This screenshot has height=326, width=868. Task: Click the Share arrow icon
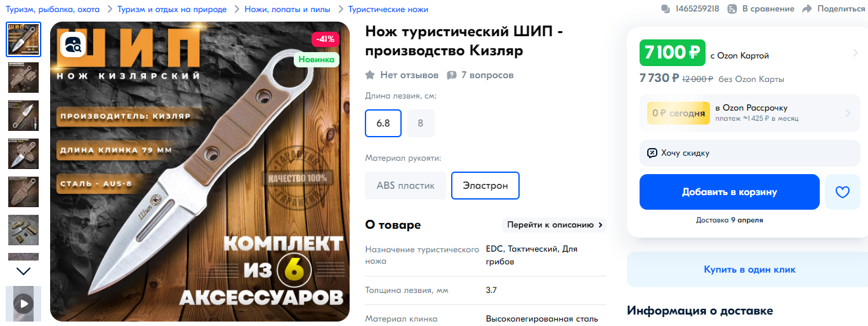click(807, 9)
